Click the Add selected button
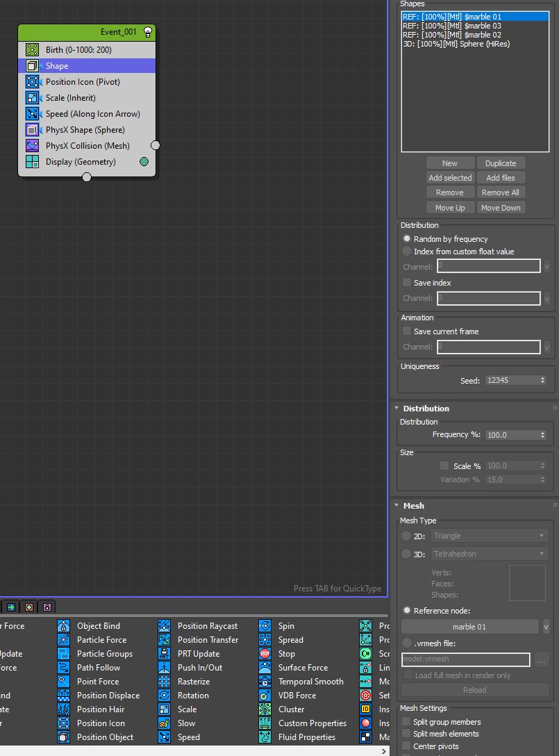Viewport: 559px width, 756px height. (x=450, y=178)
